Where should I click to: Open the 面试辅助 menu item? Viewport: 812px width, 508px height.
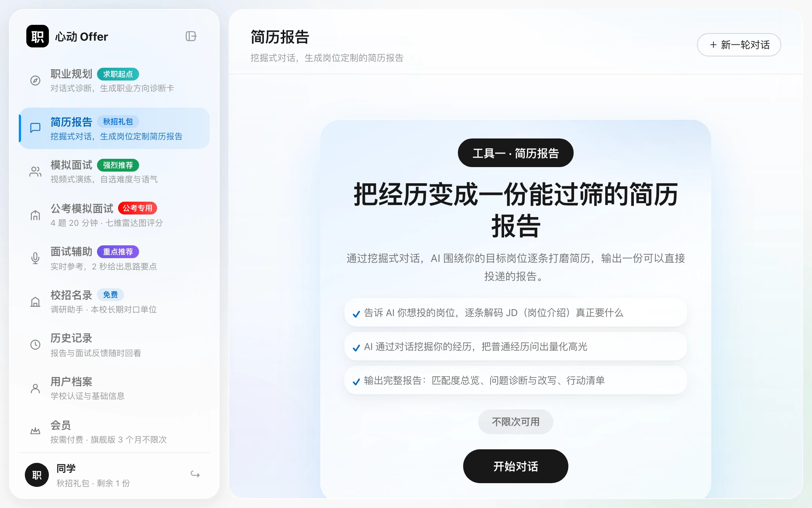tap(114, 259)
